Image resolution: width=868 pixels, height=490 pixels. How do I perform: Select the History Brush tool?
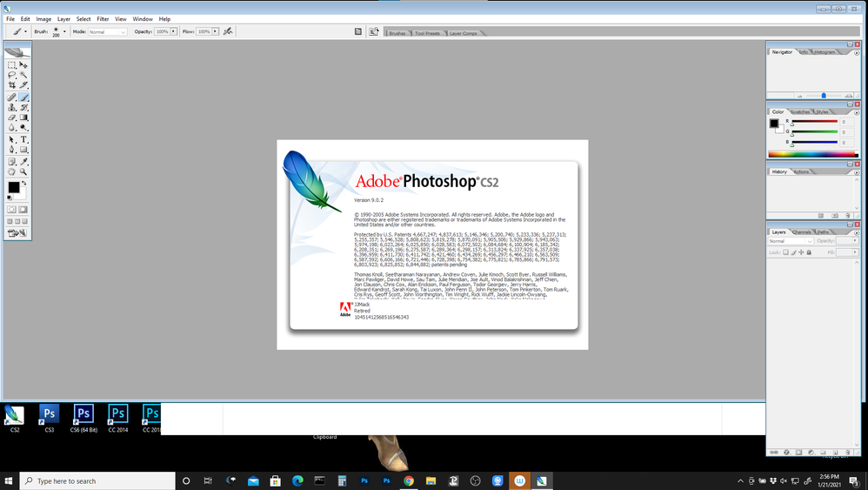(x=23, y=107)
